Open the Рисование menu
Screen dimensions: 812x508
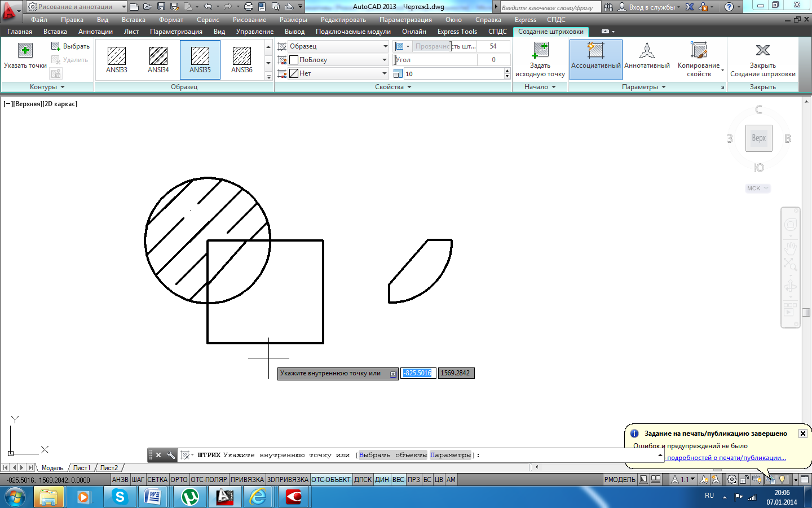point(249,20)
